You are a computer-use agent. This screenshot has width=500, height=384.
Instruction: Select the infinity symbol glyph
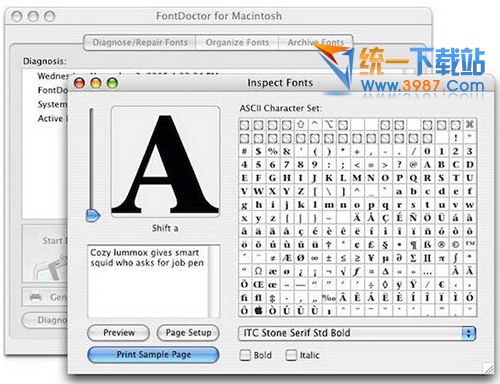coord(315,258)
